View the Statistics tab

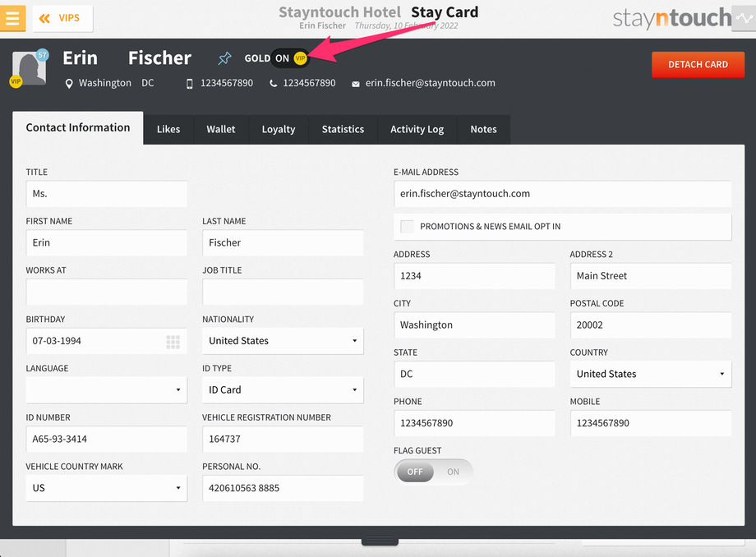(343, 129)
